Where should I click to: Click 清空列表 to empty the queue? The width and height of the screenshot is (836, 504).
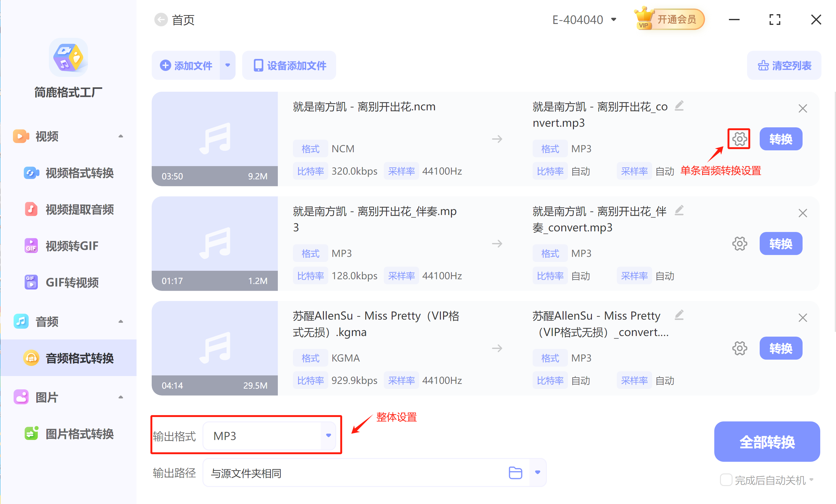tap(784, 65)
